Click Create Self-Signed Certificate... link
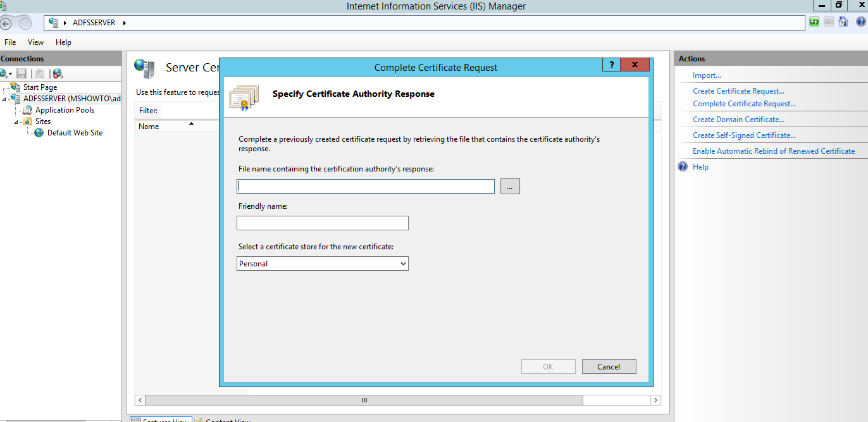 pos(744,135)
